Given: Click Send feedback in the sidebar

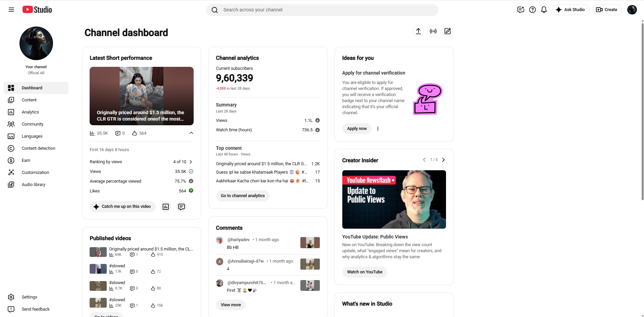Looking at the screenshot, I should point(36,309).
